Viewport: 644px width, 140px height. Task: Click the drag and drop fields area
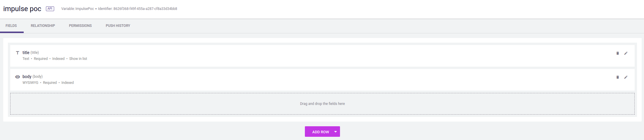click(x=322, y=104)
